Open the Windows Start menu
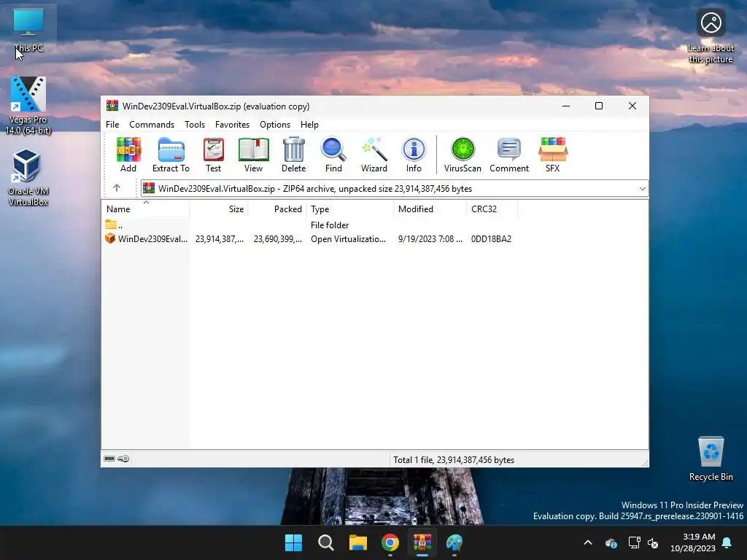This screenshot has width=747, height=560. 293,542
